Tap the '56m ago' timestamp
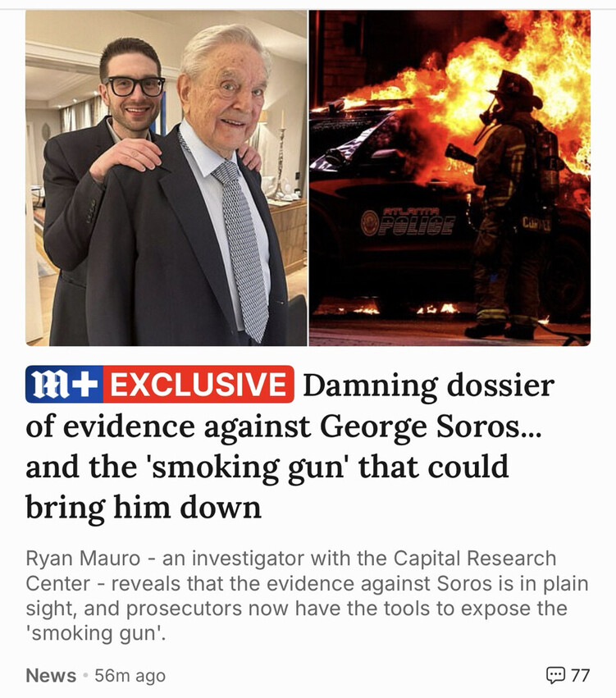 coord(130,675)
